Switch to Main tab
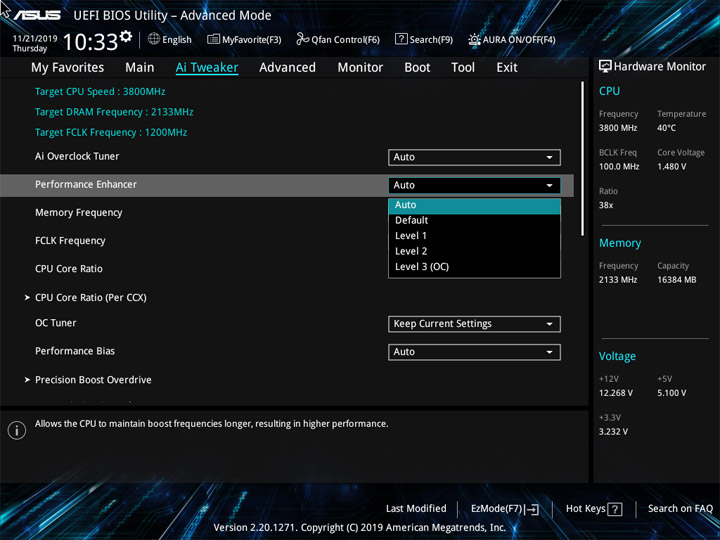This screenshot has width=720, height=540. point(140,68)
